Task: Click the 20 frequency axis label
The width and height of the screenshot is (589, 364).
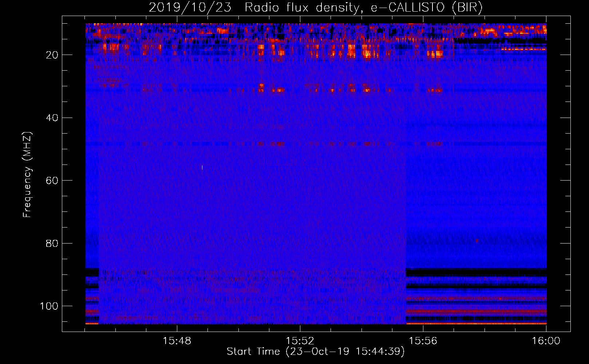Action: (52, 55)
